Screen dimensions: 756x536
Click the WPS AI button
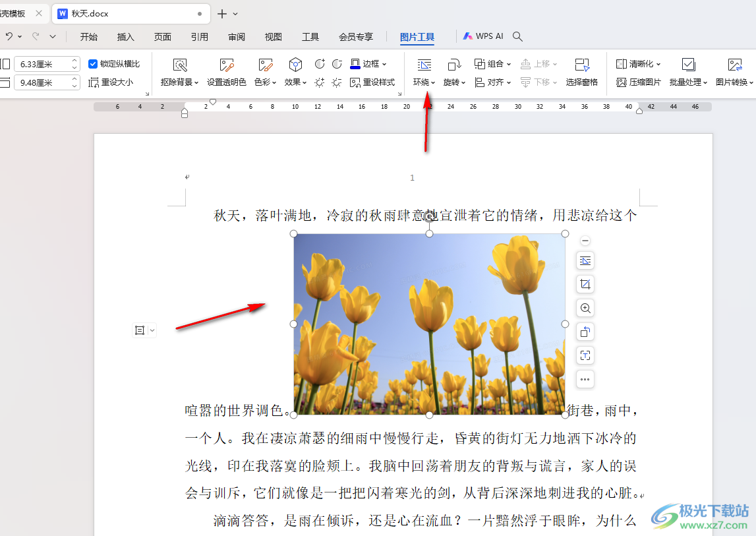tap(483, 36)
